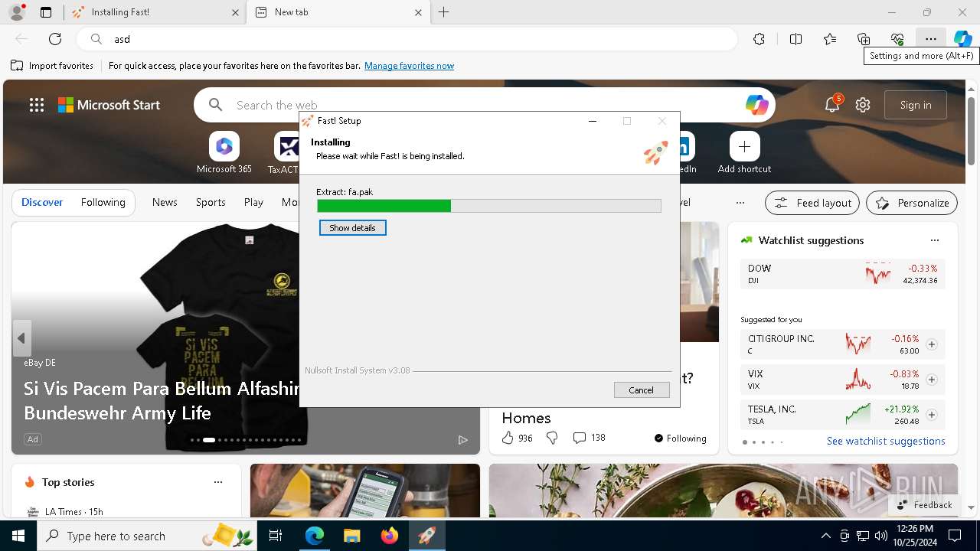Screen dimensions: 980x551
Task: Open a new browser tab with plus
Action: (x=444, y=12)
